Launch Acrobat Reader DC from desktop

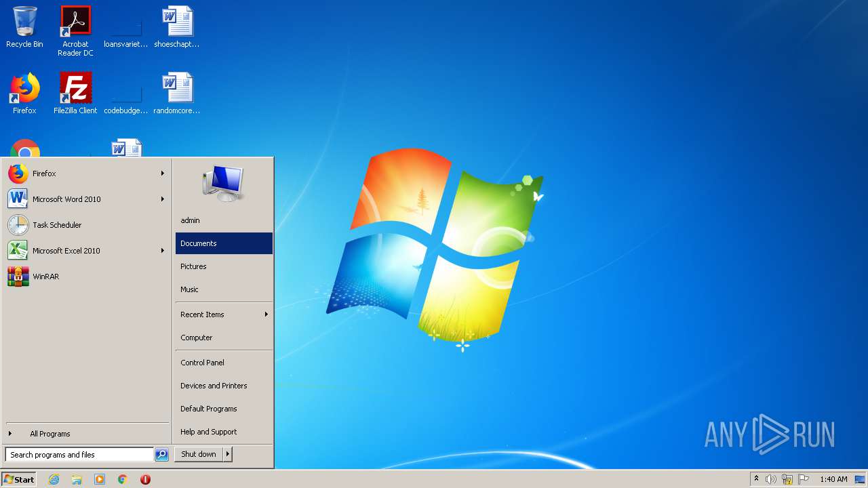pos(75,31)
